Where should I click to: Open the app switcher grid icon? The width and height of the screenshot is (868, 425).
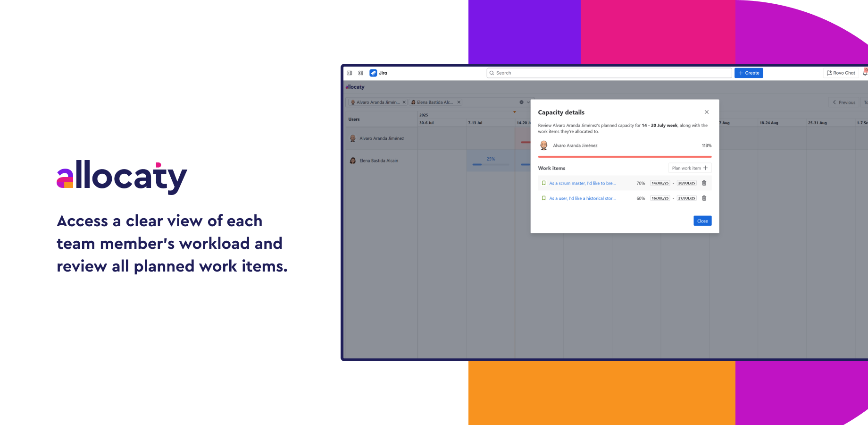point(361,73)
